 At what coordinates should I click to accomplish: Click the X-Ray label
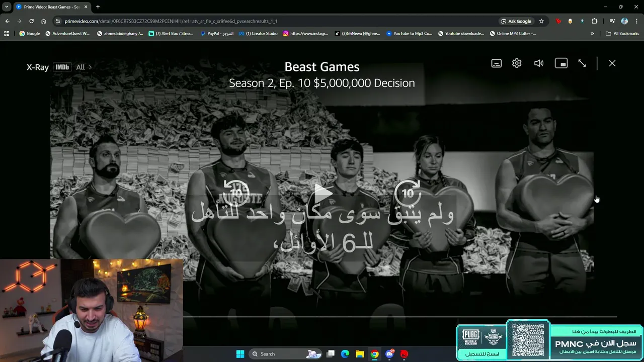(38, 67)
